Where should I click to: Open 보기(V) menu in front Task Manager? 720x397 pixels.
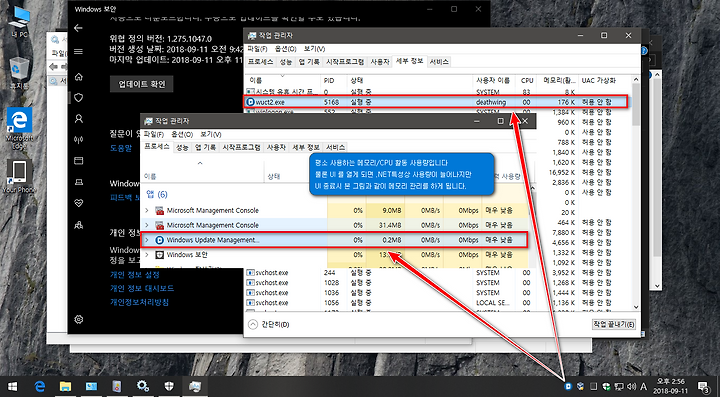(211, 134)
